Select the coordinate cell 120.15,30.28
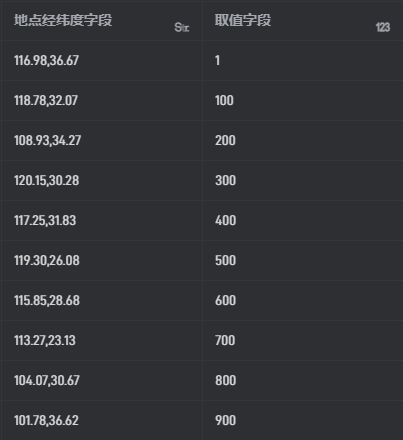403x440 pixels. click(x=102, y=180)
